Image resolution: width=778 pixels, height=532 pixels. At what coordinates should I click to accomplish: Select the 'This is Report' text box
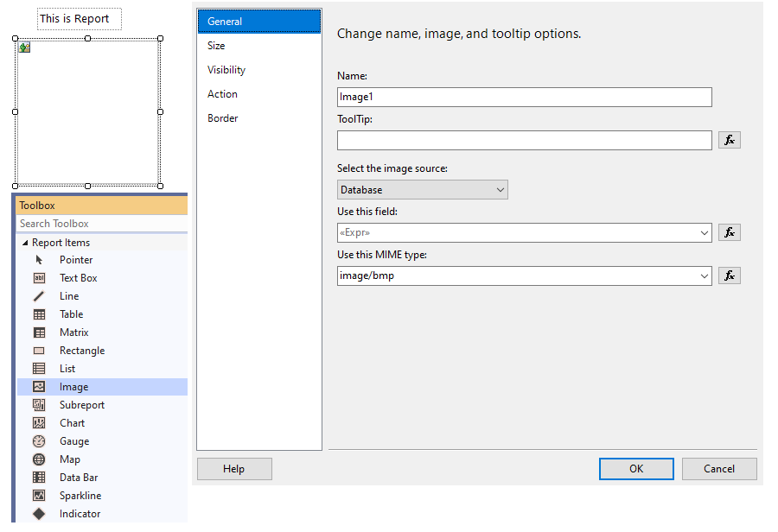point(80,19)
